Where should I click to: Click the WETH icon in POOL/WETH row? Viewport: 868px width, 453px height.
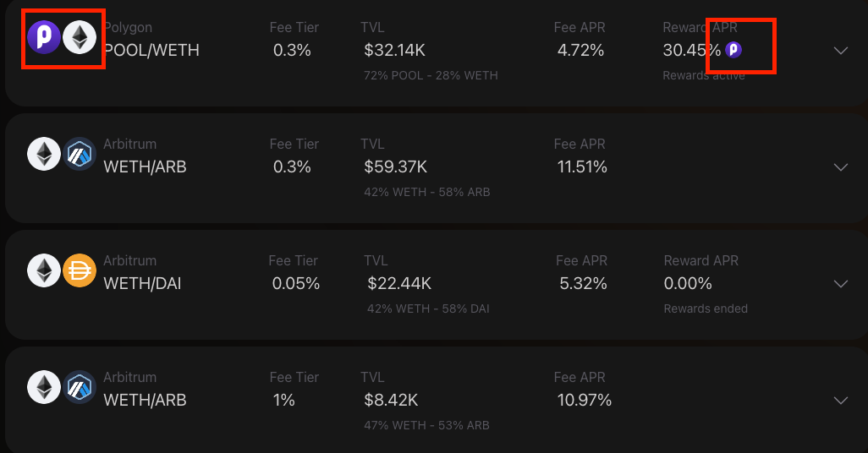(80, 38)
